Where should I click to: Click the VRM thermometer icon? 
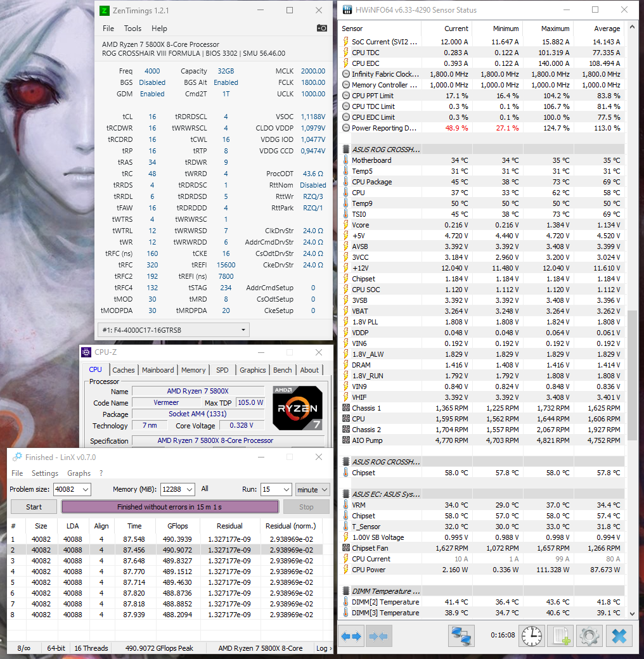click(345, 505)
